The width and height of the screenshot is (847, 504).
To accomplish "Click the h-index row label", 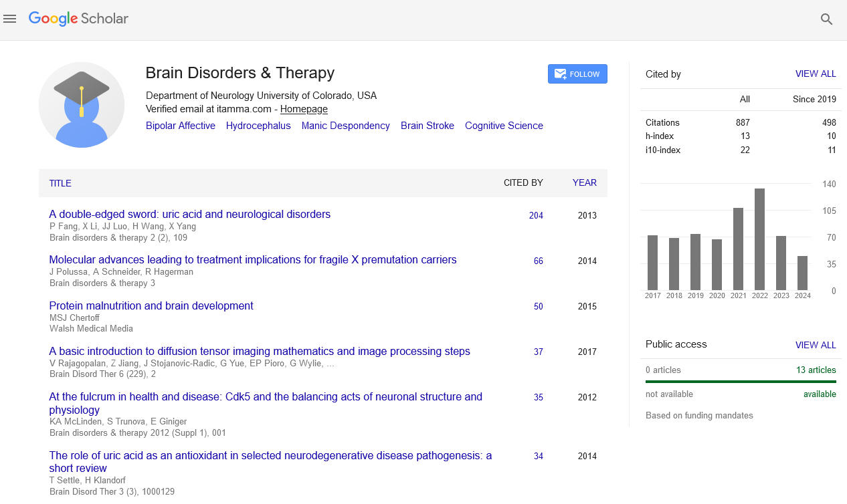I will point(660,136).
